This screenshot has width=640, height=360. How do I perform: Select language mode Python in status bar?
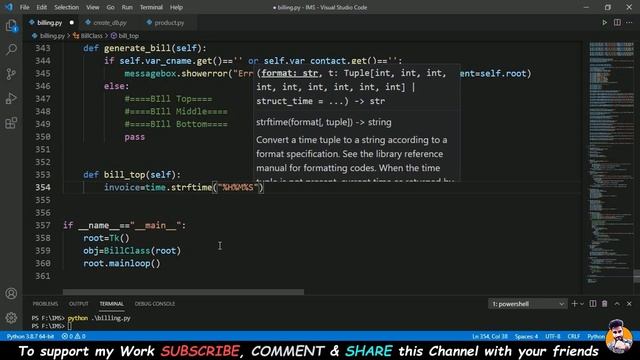(x=596, y=336)
